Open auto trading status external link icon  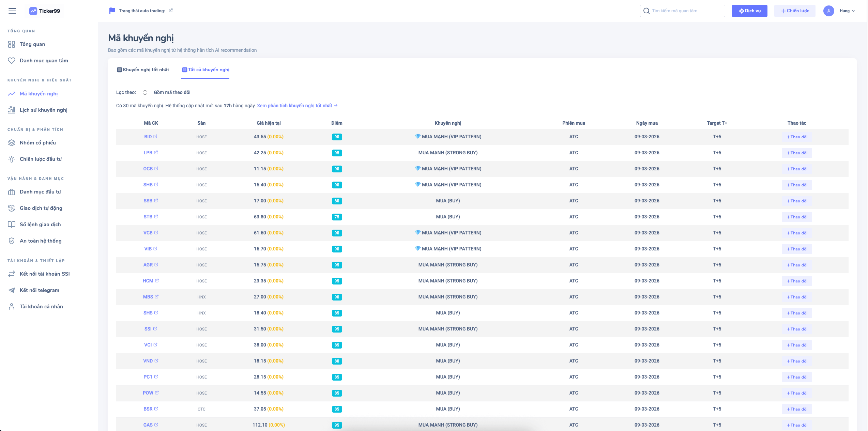(x=171, y=11)
